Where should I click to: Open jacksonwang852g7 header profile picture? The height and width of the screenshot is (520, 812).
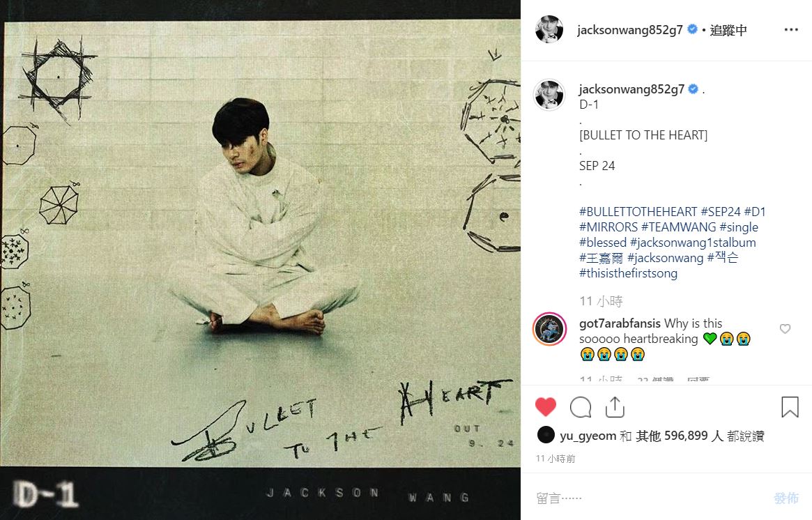[x=549, y=29]
